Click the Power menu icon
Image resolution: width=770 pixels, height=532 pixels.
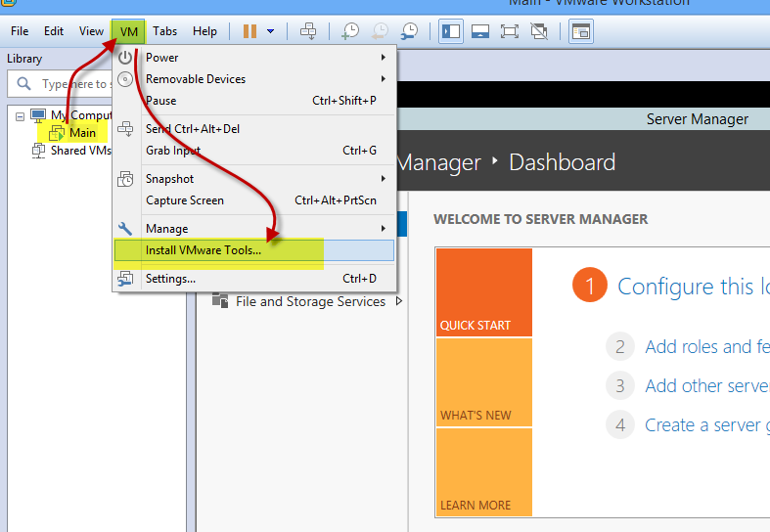pyautogui.click(x=125, y=58)
